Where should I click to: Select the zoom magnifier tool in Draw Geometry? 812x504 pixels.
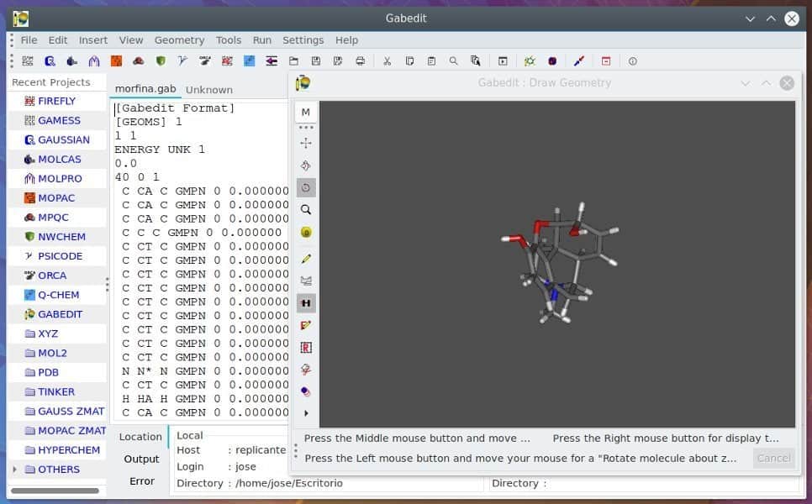click(305, 209)
